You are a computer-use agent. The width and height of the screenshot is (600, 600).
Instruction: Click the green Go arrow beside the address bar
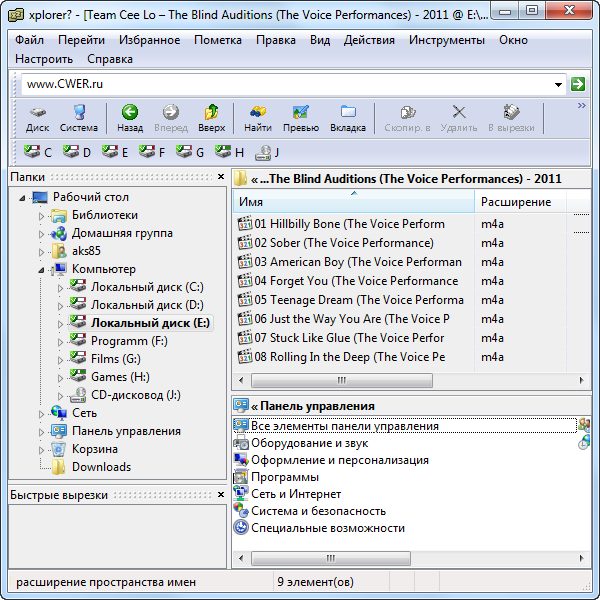[578, 85]
